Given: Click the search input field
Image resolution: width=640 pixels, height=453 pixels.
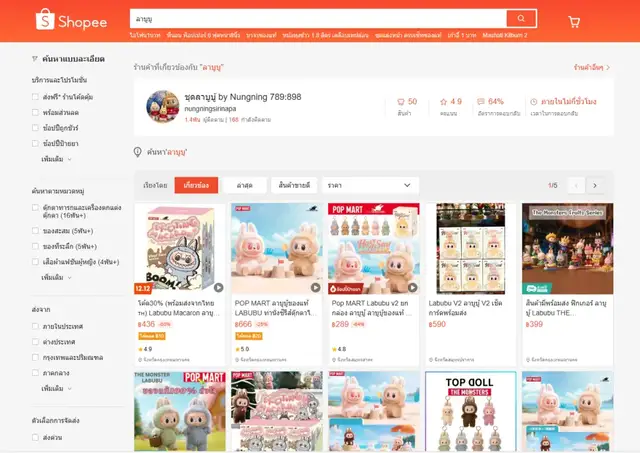Looking at the screenshot, I should pos(318,19).
